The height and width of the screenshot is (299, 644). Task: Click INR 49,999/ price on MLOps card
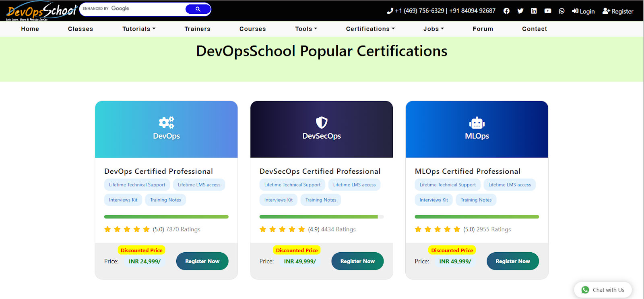455,261
